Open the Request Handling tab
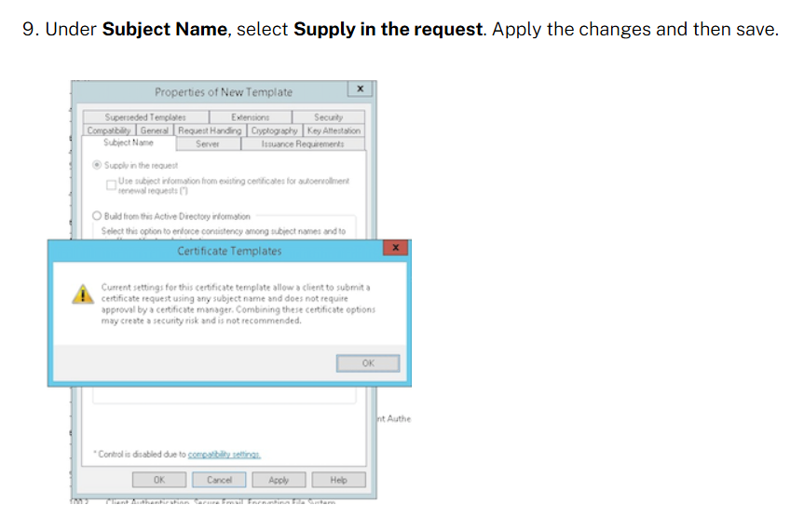Screen dimensions: 790x532 [x=210, y=130]
